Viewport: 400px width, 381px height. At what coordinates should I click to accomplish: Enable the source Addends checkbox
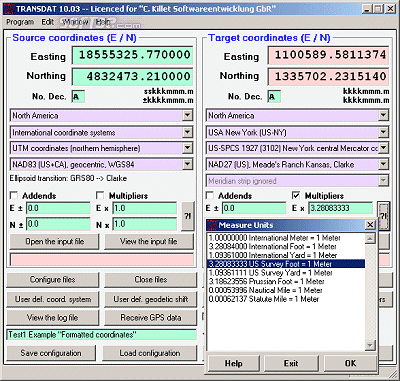14,195
